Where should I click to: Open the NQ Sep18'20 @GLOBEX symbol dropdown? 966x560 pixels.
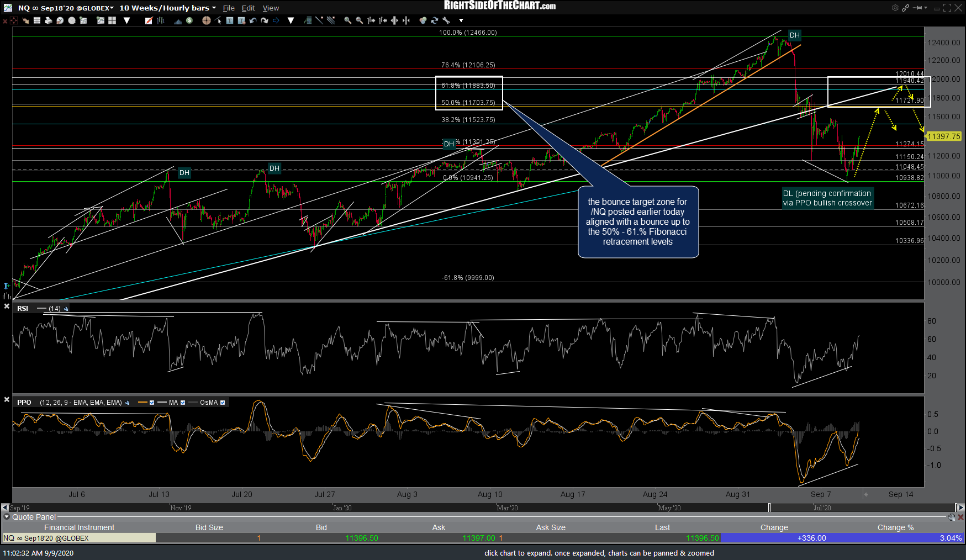click(x=112, y=8)
